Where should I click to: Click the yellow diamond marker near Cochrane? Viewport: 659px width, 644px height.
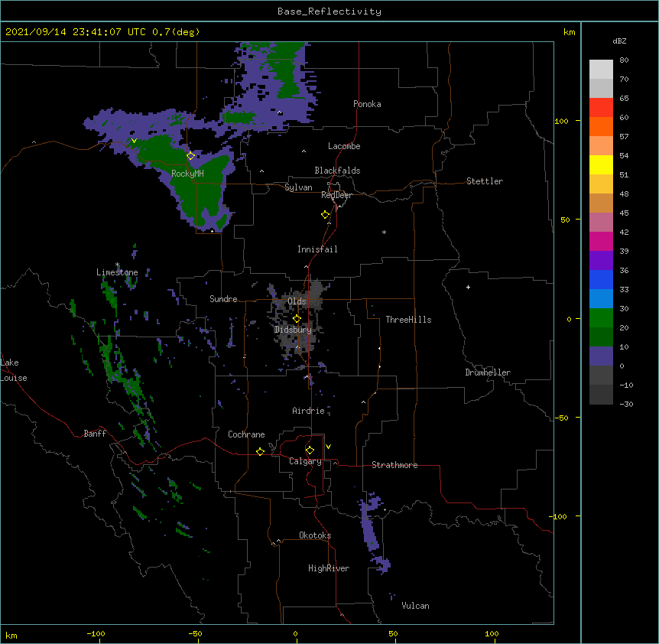click(x=260, y=451)
